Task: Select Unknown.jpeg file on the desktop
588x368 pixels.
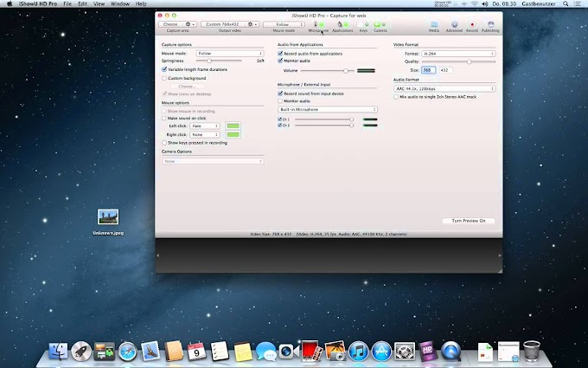Action: [108, 223]
